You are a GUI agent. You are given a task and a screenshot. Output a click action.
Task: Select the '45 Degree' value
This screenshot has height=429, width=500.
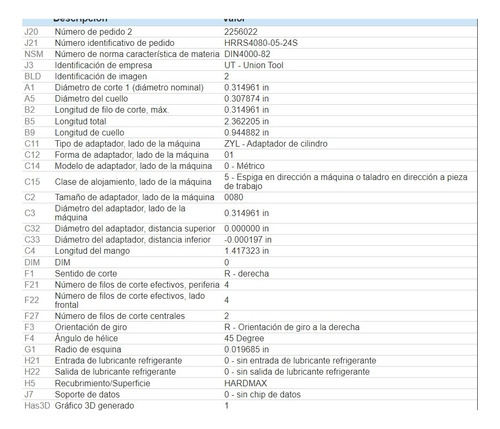click(x=244, y=338)
